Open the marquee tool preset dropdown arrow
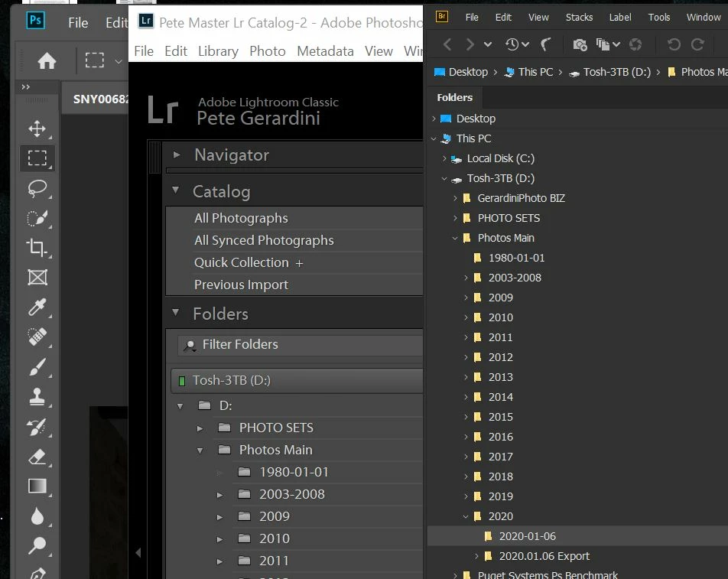 point(118,61)
